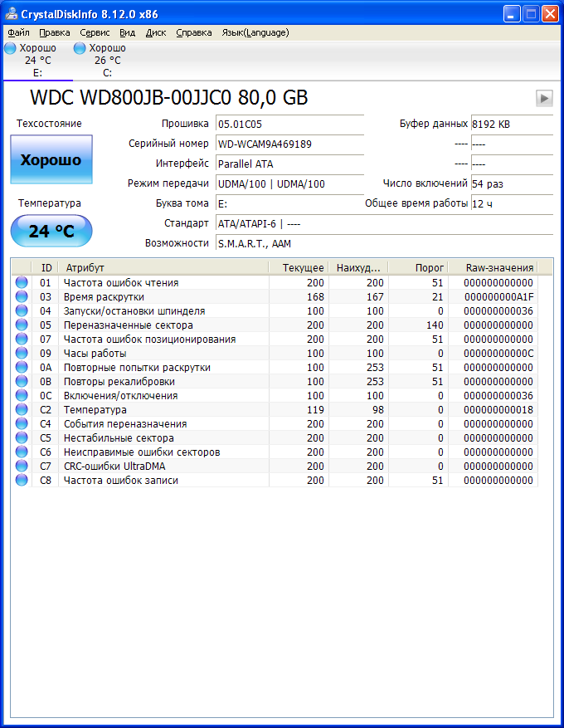Click status orb for attribute C8
This screenshot has width=564, height=728.
tap(22, 480)
